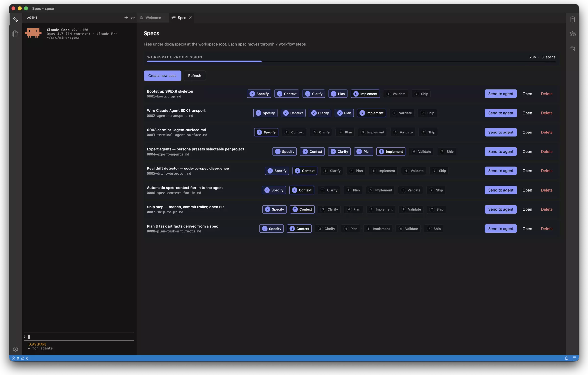Refresh the specs list
Image resolution: width=588 pixels, height=375 pixels.
[x=195, y=76]
